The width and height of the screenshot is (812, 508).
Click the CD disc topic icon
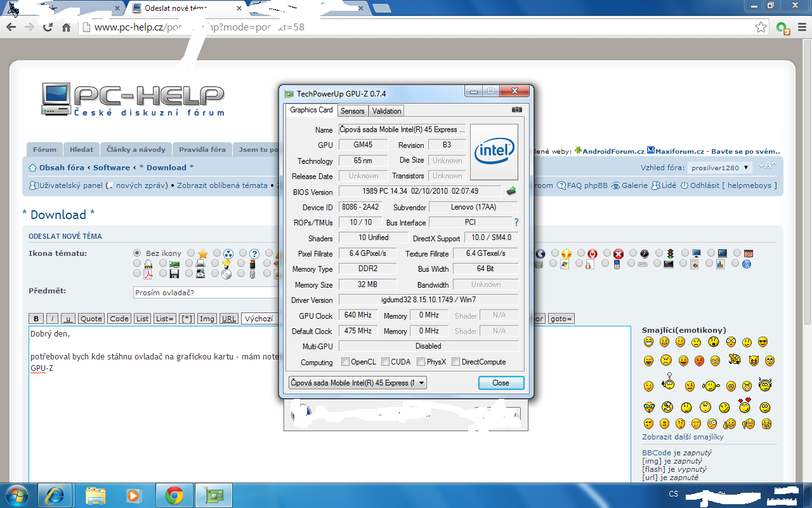(226, 274)
